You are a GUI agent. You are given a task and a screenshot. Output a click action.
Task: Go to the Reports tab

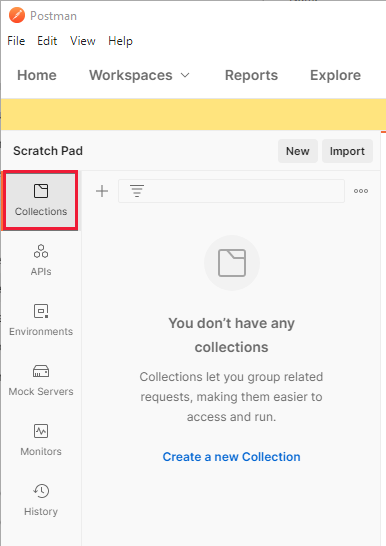pyautogui.click(x=251, y=75)
